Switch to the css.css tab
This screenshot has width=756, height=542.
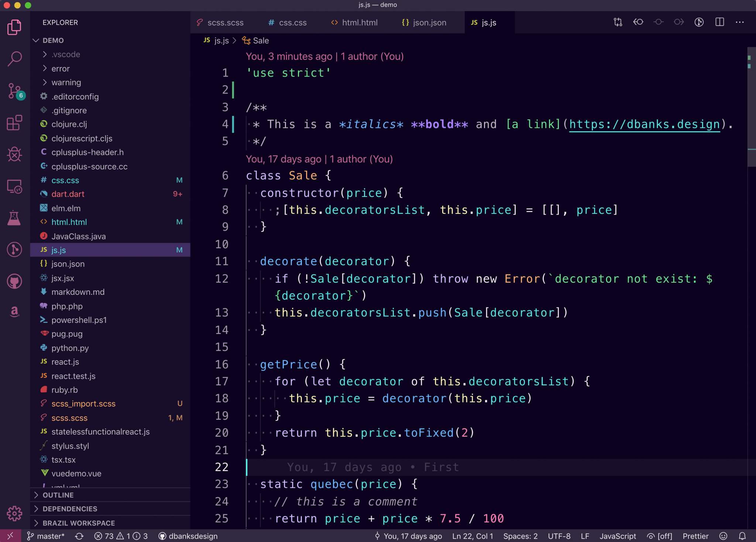coord(288,23)
